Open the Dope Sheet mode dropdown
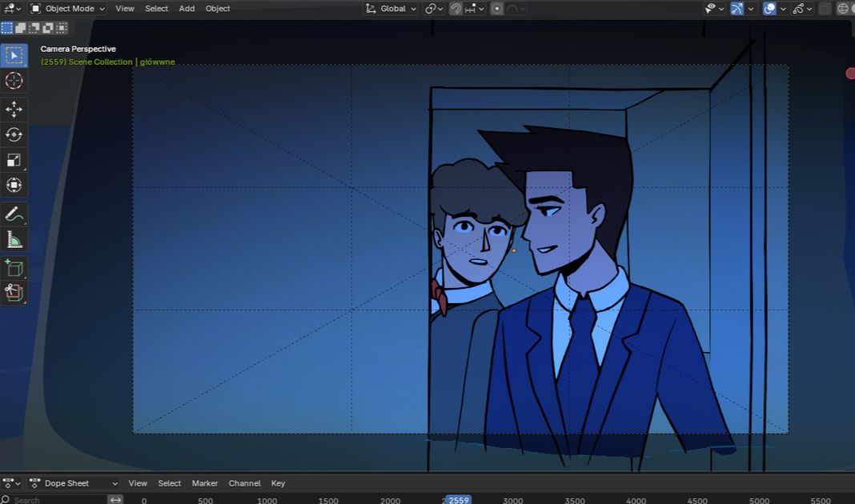Screen dimensions: 855x504 pyautogui.click(x=74, y=483)
